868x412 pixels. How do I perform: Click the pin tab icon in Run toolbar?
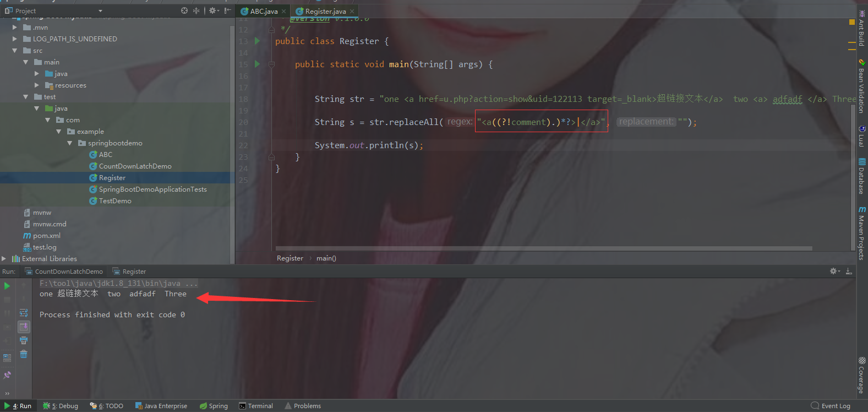pos(7,375)
